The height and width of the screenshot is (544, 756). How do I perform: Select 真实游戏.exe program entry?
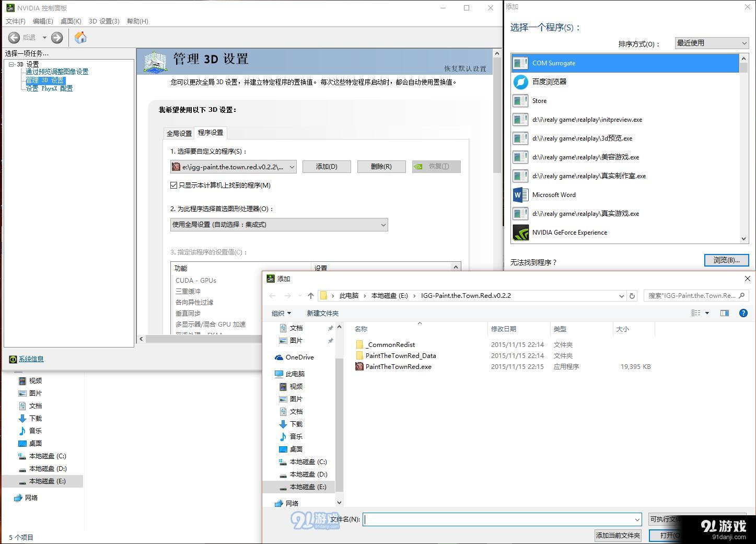pyautogui.click(x=625, y=214)
